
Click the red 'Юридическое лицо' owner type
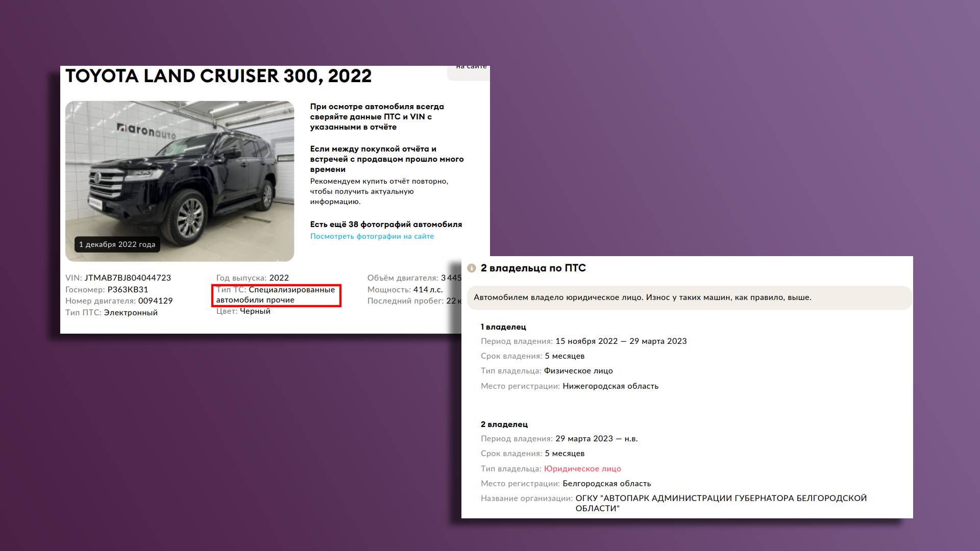(582, 469)
